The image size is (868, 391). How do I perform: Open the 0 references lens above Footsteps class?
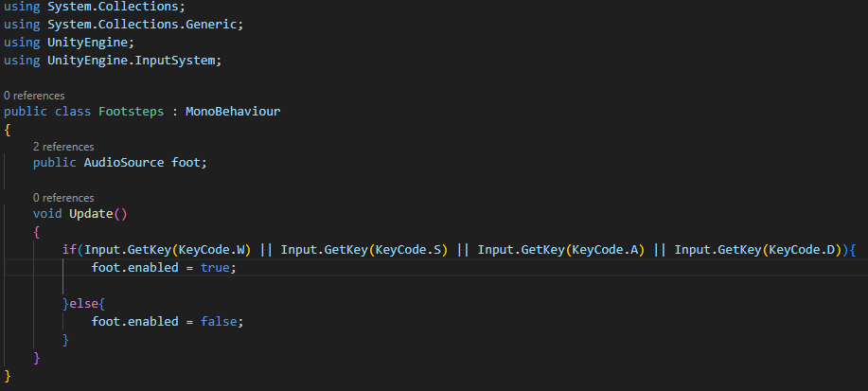click(x=34, y=96)
